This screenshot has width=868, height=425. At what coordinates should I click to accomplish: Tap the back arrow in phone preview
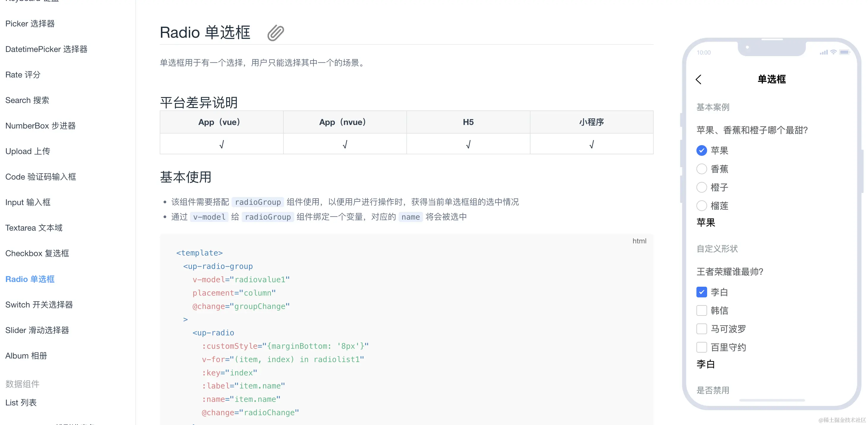(698, 80)
